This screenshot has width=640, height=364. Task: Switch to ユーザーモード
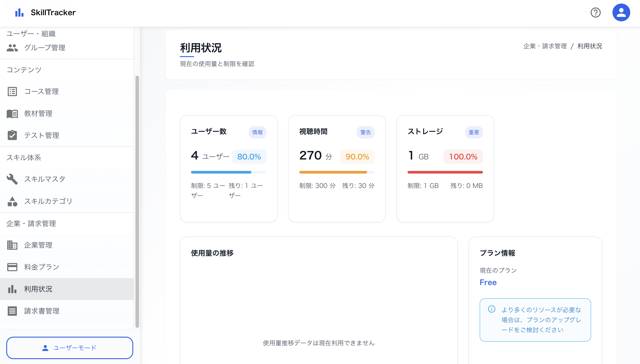[70, 348]
